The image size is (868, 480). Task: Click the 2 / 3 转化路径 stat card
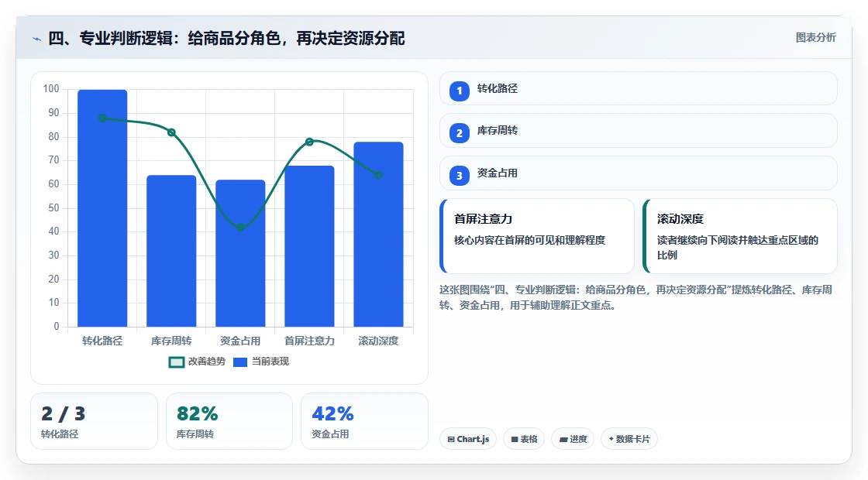click(x=94, y=421)
